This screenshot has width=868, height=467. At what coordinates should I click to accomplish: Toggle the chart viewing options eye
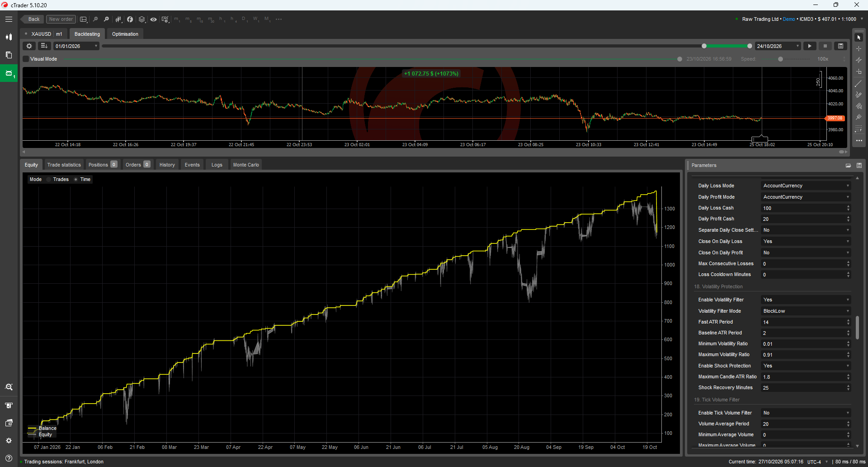pyautogui.click(x=154, y=19)
